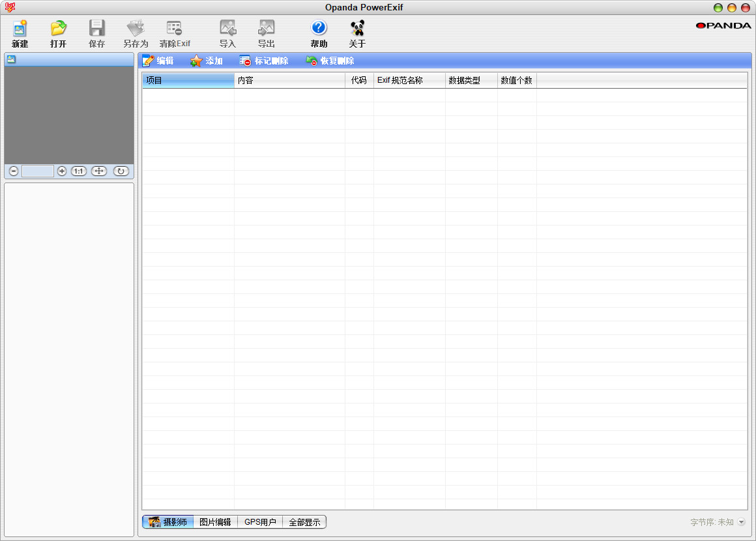This screenshot has height=541, width=756.
Task: Open the 字节序 byte order dropdown
Action: (x=742, y=521)
